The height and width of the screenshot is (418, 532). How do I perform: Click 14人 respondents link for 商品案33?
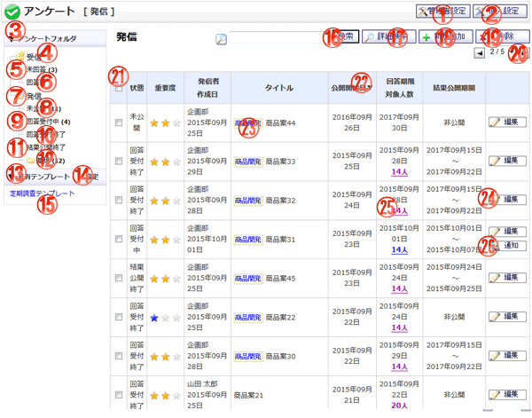[x=399, y=173]
